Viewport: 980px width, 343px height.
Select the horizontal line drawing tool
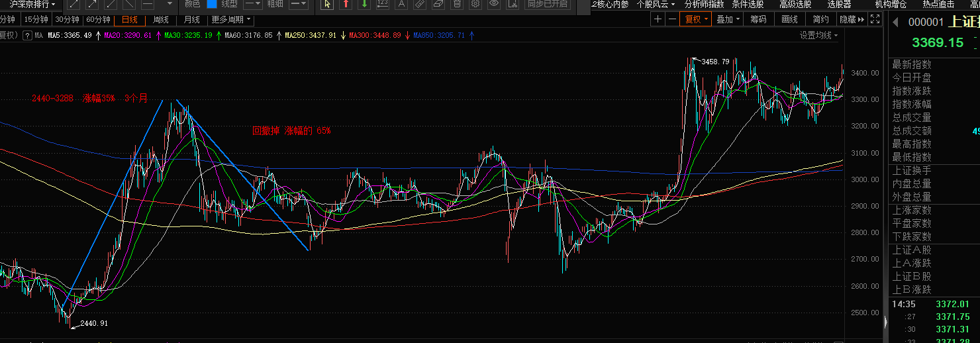[x=148, y=4]
